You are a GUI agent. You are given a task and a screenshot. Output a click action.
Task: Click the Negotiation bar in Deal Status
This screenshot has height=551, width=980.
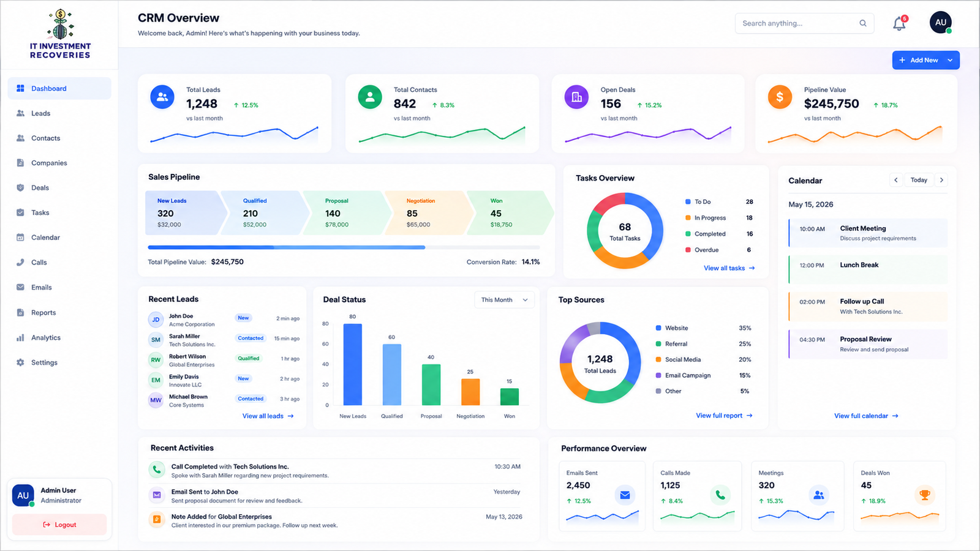click(470, 392)
